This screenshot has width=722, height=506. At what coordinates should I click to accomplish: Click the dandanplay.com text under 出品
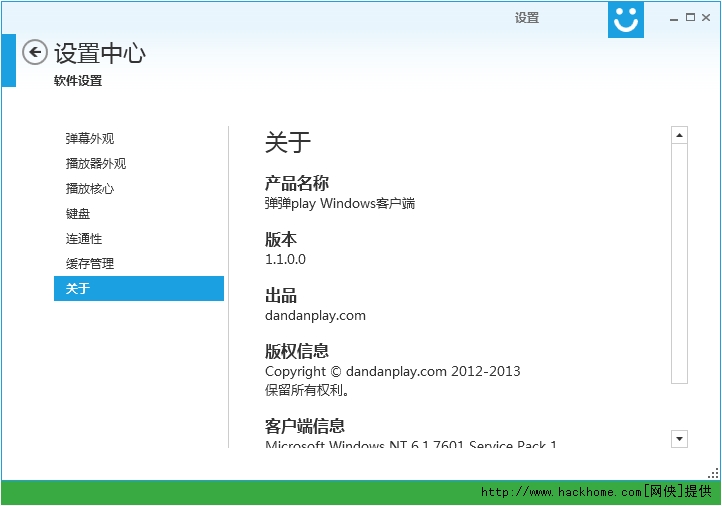tap(315, 316)
